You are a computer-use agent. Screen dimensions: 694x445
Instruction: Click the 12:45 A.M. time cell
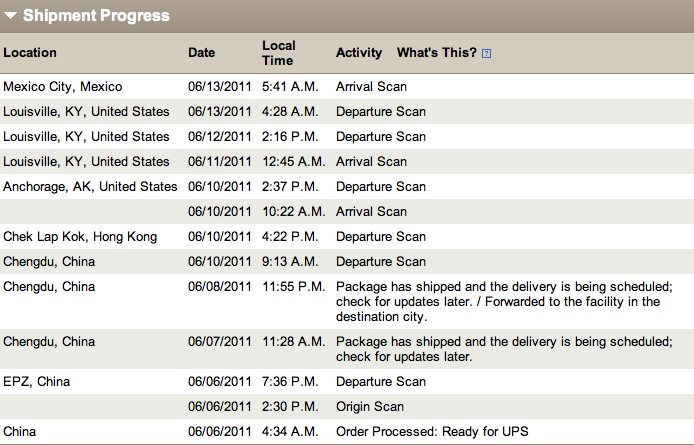[x=293, y=162]
